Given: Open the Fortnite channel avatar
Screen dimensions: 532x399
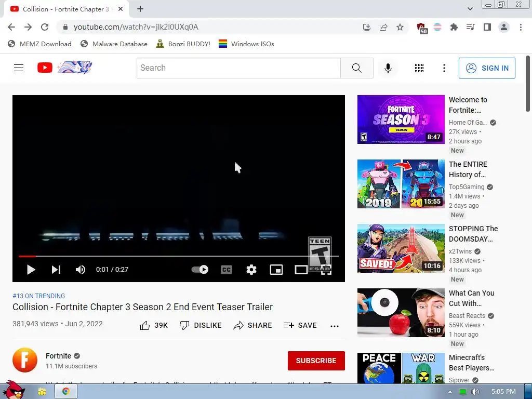Looking at the screenshot, I should pyautogui.click(x=25, y=360).
